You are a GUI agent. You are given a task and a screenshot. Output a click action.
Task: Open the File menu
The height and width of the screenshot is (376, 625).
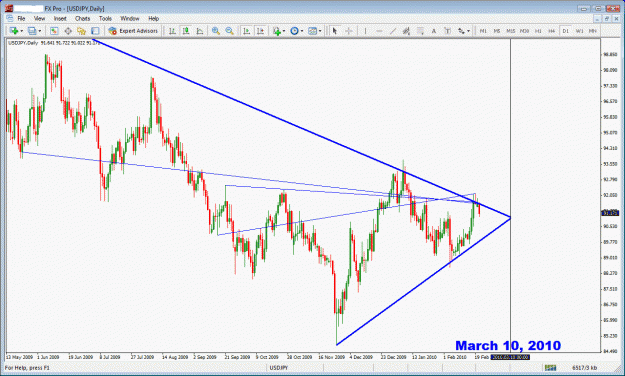[21, 18]
